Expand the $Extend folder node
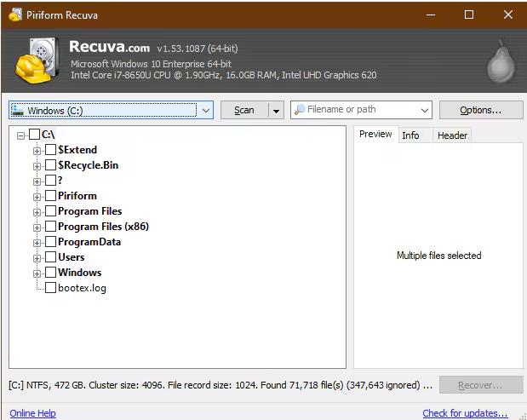 click(x=37, y=151)
